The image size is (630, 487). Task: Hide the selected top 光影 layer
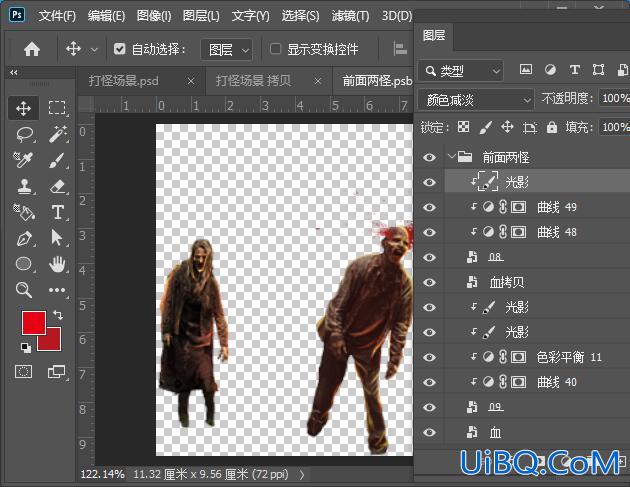point(429,182)
